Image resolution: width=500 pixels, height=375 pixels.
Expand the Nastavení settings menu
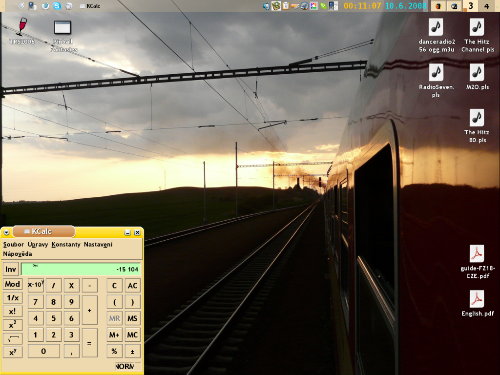click(98, 244)
